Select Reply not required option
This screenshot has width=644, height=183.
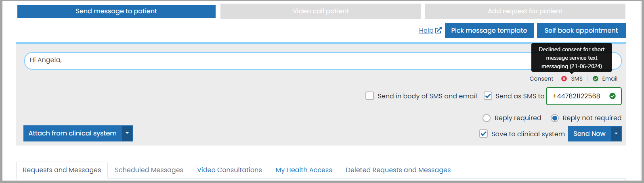[x=555, y=118]
